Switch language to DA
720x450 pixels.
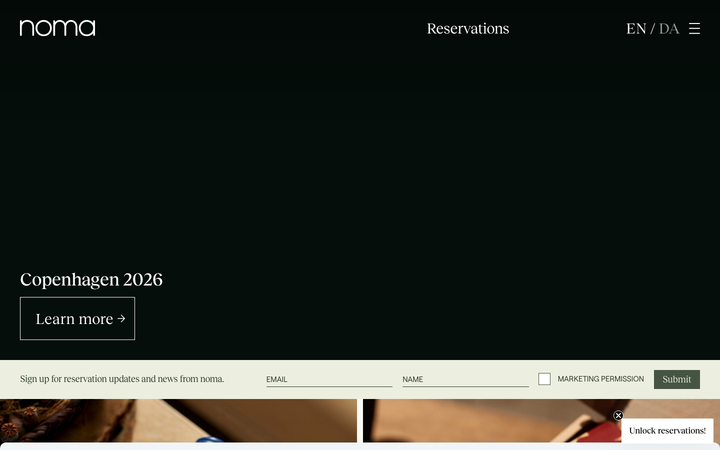[669, 28]
